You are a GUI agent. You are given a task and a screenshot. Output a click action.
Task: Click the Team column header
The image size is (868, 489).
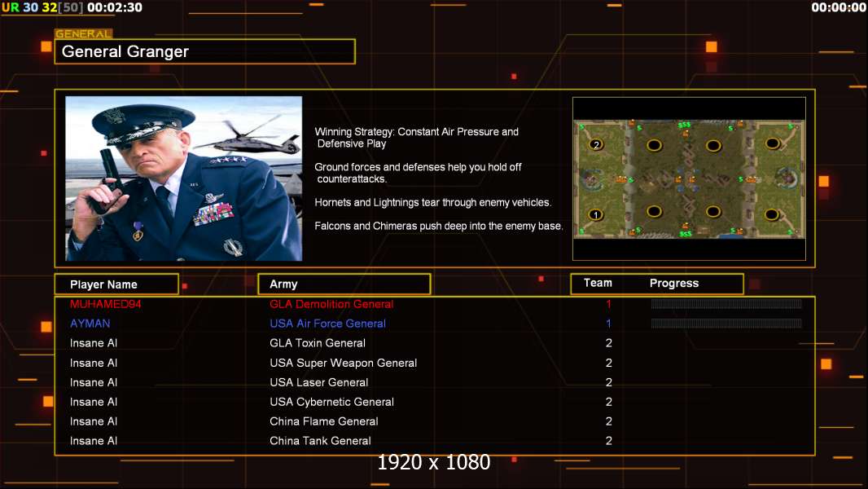[x=598, y=283]
